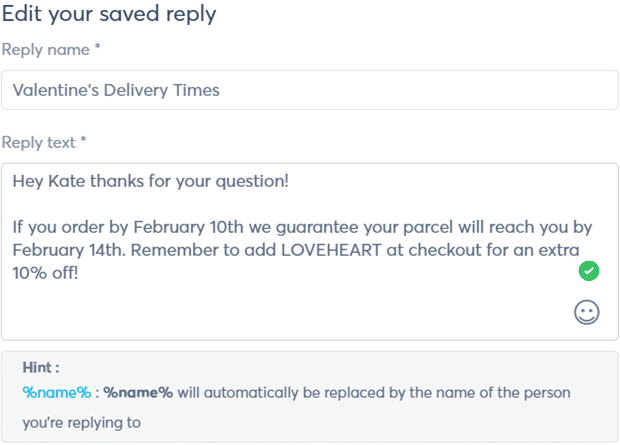Click the bold %name% text in hint
Image resolution: width=620 pixels, height=445 pixels.
click(138, 393)
